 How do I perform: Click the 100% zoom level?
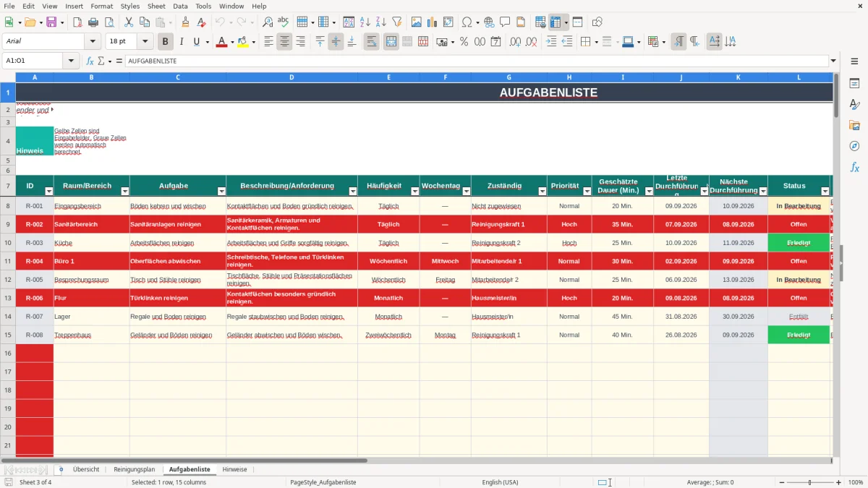tap(855, 482)
